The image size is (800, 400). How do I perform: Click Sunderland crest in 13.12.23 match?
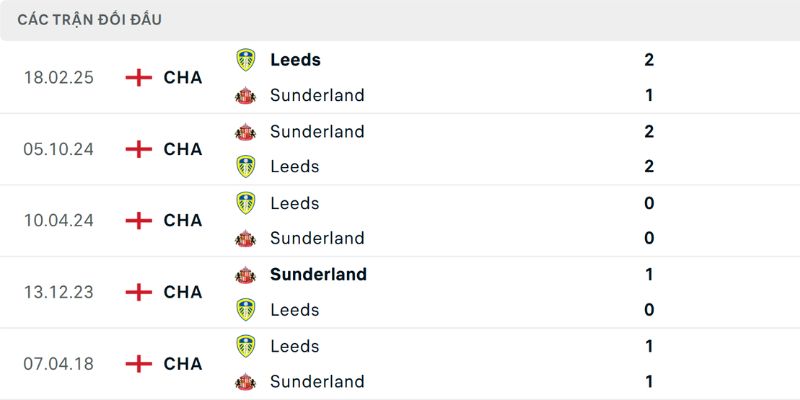pos(245,275)
